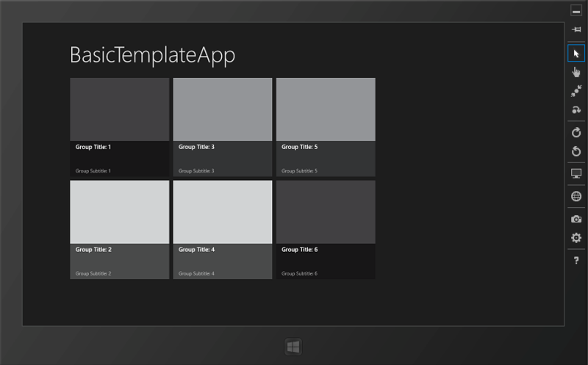The height and width of the screenshot is (365, 588).
Task: Select pinch/zoom touch mode icon
Action: point(576,90)
